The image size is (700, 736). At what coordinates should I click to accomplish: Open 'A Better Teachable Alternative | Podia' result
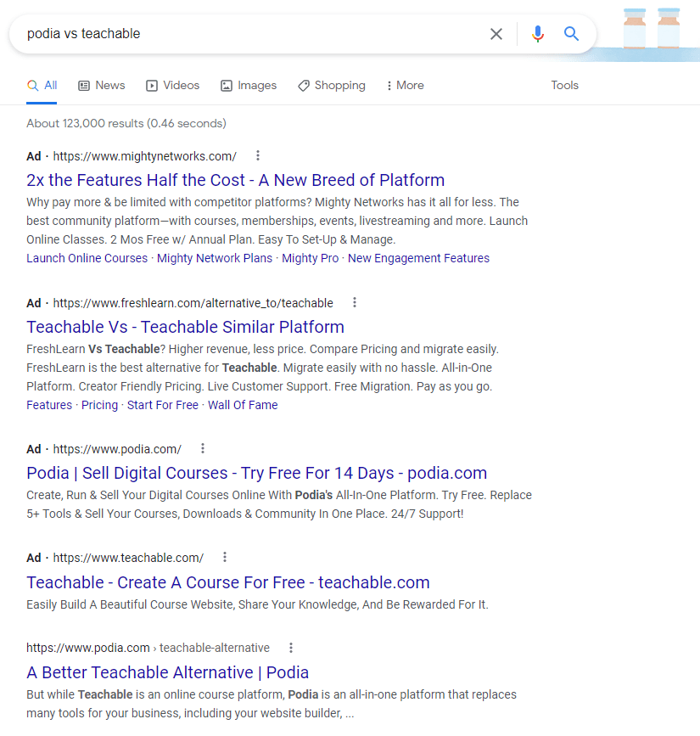point(167,672)
